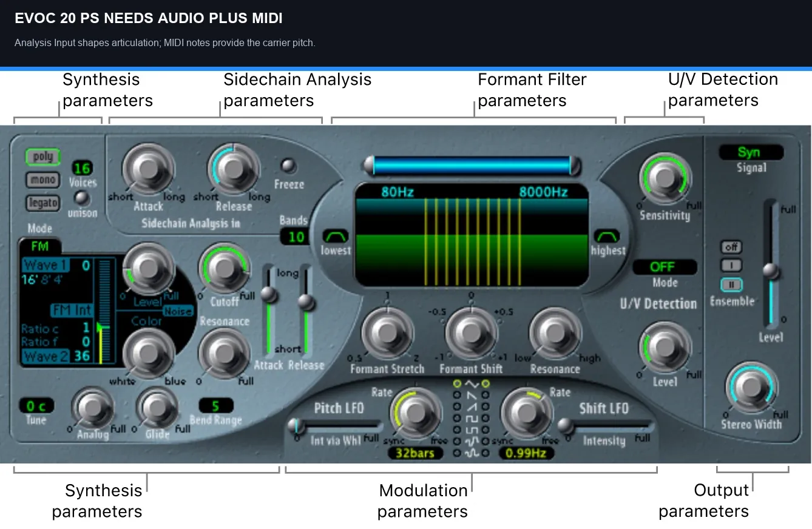
Task: Click the upper square wave icon
Action: click(x=472, y=418)
